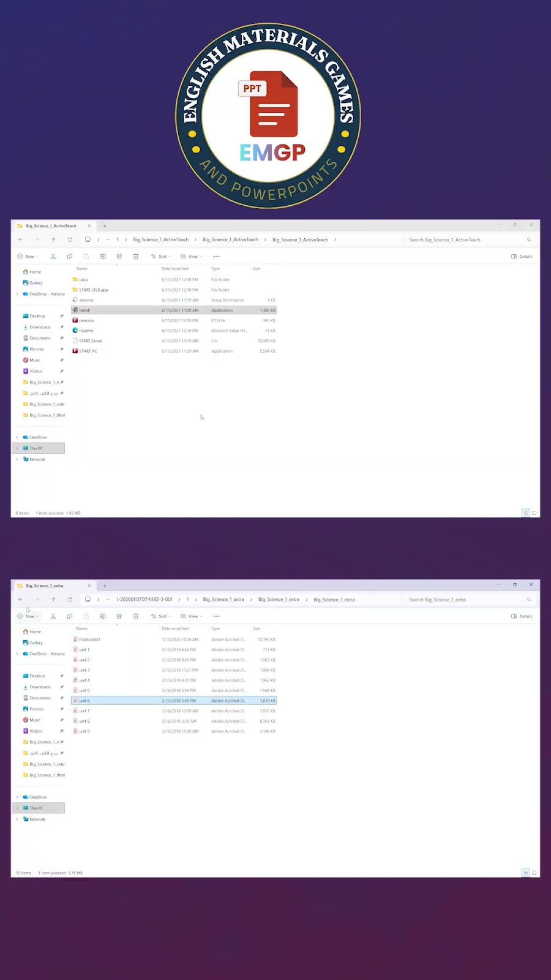551x980 pixels.
Task: Select the readme file
Action: coord(174,331)
